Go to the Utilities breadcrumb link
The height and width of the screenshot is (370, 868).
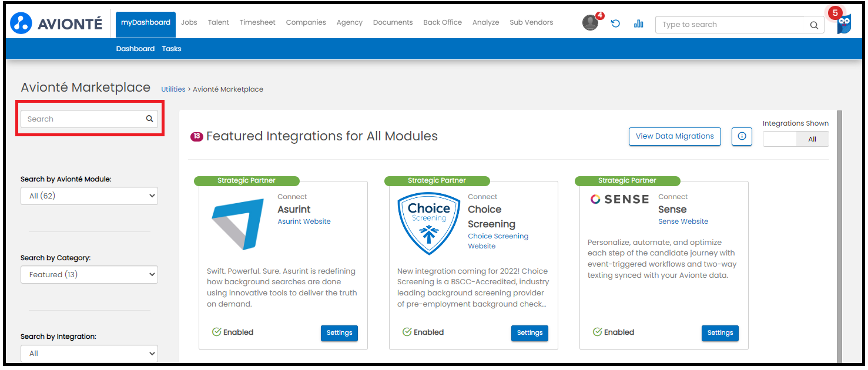[x=173, y=89]
